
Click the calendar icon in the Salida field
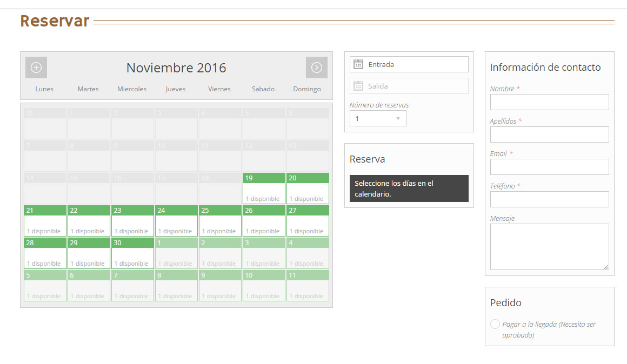coord(358,86)
